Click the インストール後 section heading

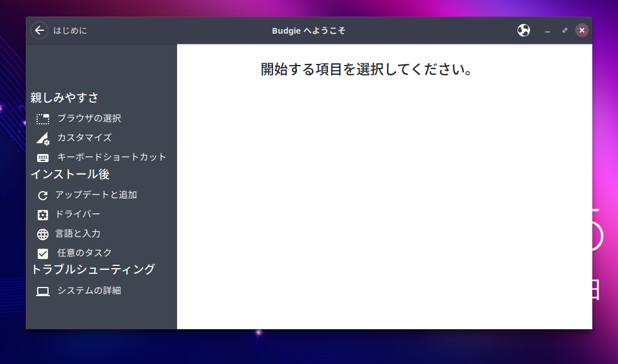70,174
